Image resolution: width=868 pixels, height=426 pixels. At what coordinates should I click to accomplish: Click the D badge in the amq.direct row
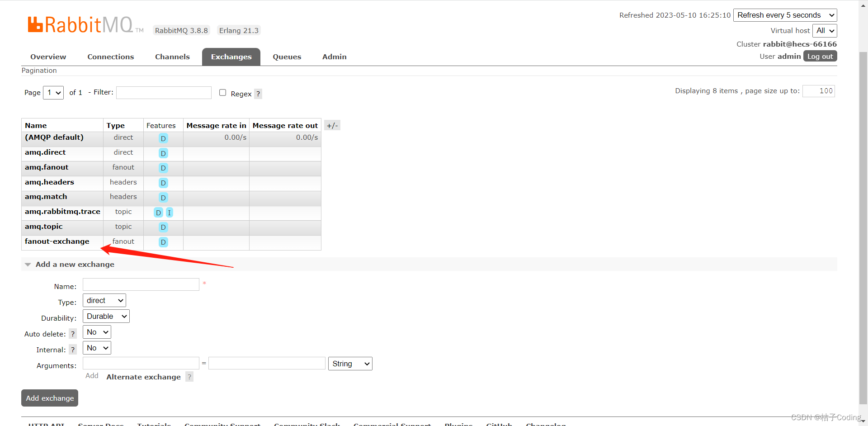click(x=163, y=153)
